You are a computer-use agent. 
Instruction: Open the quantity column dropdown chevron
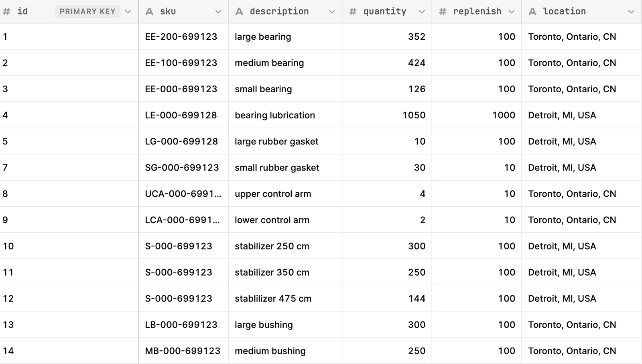(422, 12)
